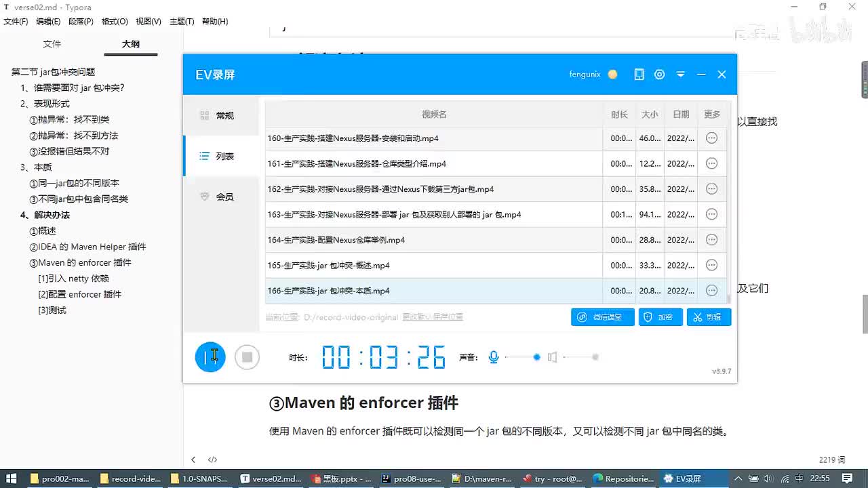Open the 编辑(E) menu in Typora

tap(48, 22)
